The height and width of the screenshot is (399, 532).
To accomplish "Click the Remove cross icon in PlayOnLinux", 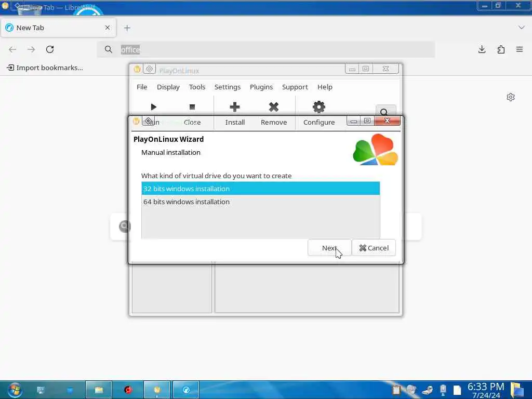I will click(x=273, y=107).
